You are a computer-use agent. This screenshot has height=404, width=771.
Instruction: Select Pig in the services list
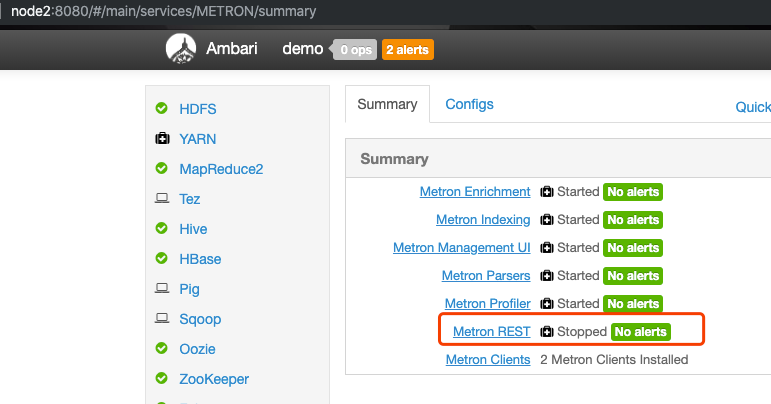[x=189, y=289]
